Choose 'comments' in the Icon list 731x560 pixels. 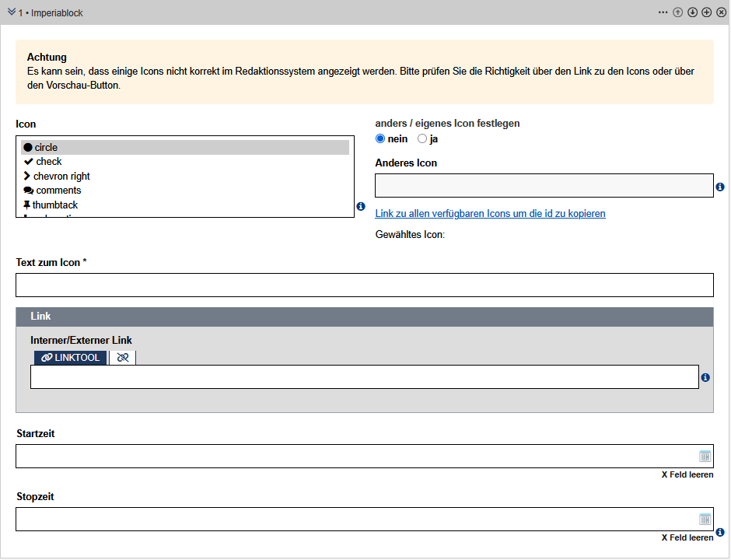[58, 191]
